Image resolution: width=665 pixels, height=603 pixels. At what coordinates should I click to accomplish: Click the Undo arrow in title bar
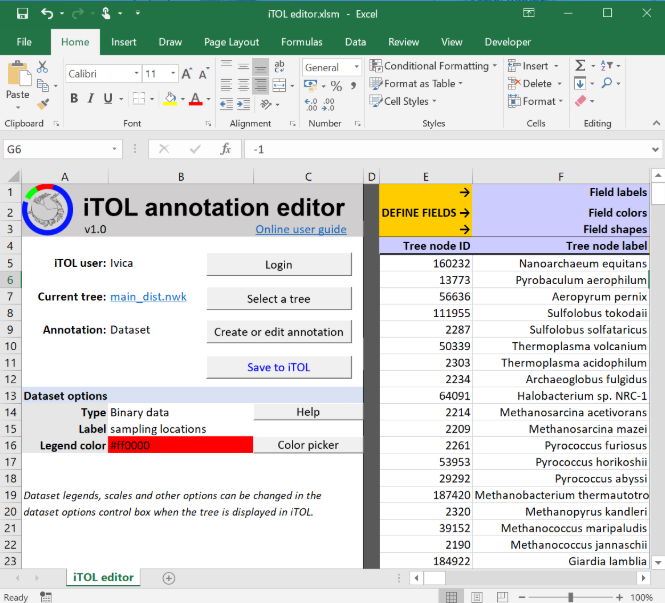[49, 15]
